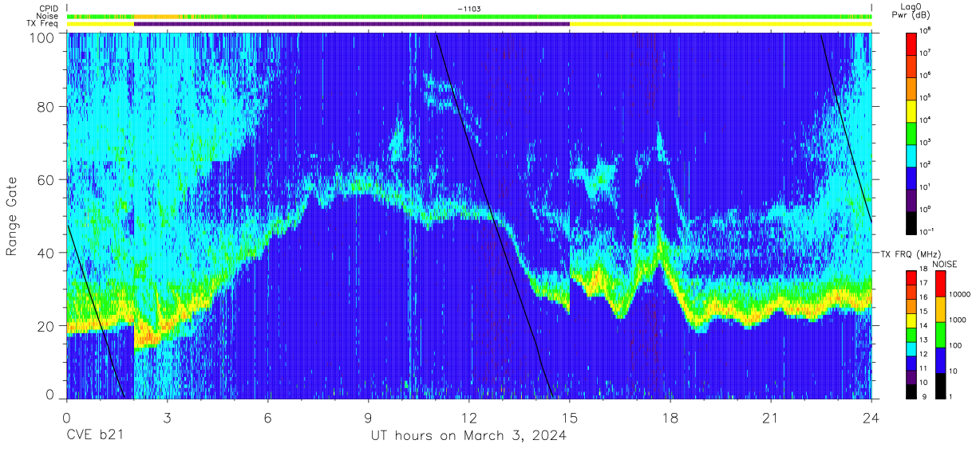Click the 6 tick label on the UT axis

[x=267, y=418]
